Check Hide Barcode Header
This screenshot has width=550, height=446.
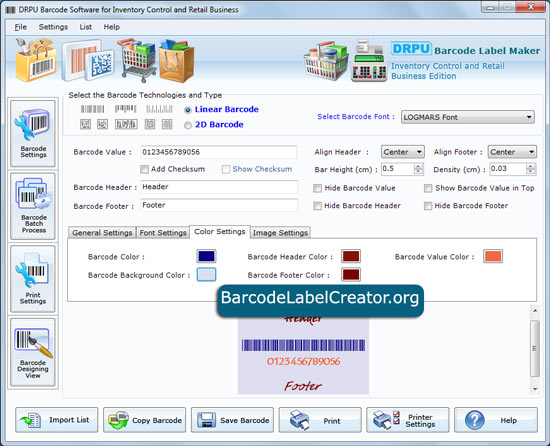coord(317,206)
